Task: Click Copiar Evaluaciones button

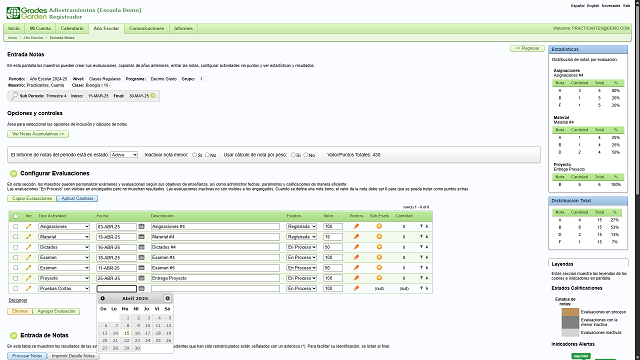Action: tap(32, 198)
